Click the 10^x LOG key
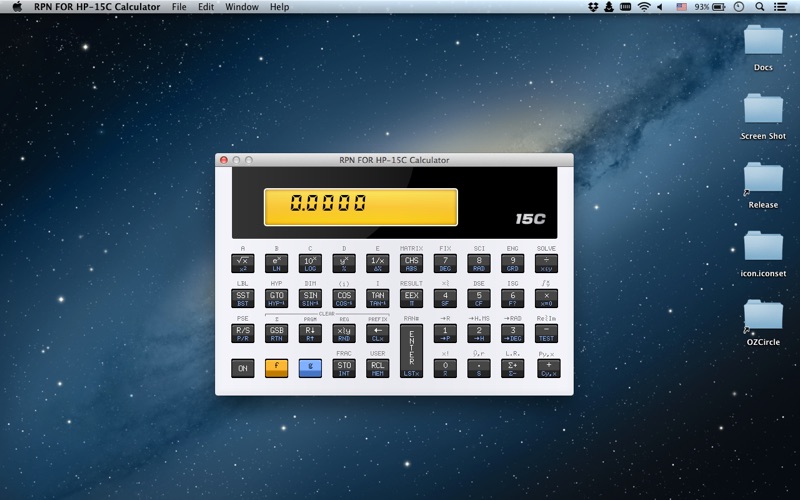Viewport: 800px width, 500px height. 310,263
